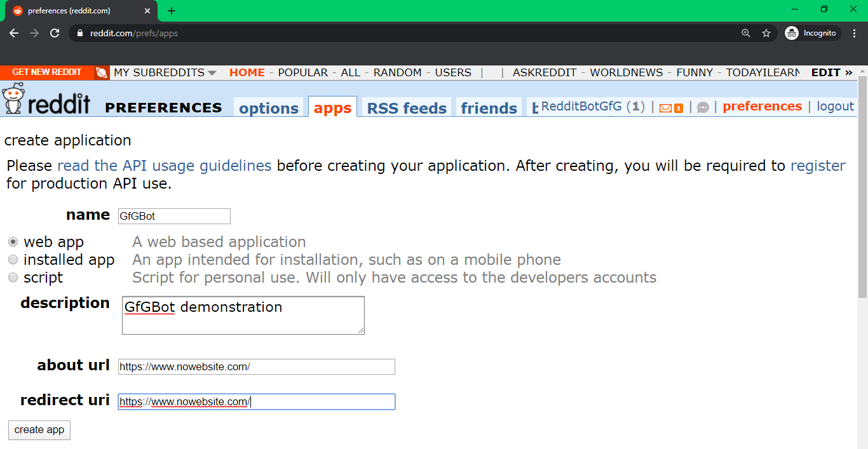Open the Chrome three-dot menu
The width and height of the screenshot is (868, 449).
click(x=854, y=33)
